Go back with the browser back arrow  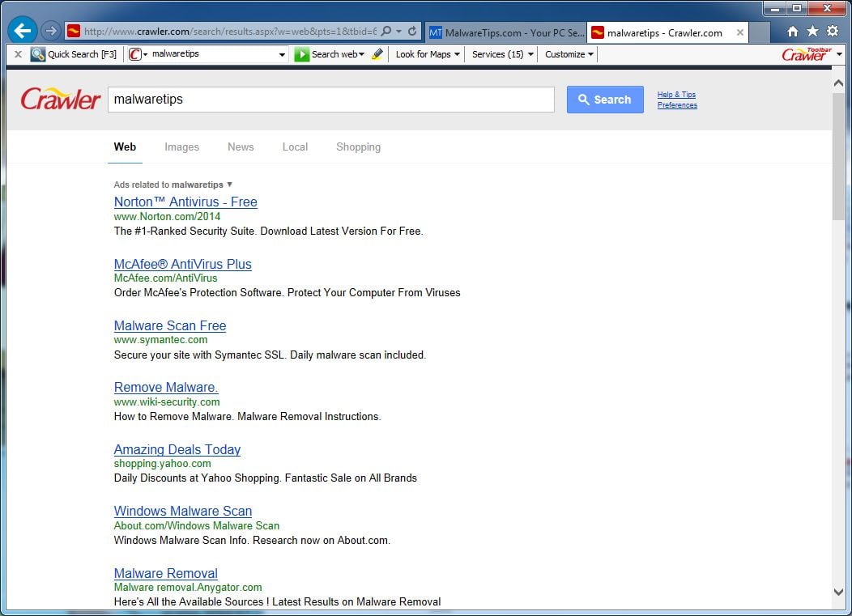23,31
